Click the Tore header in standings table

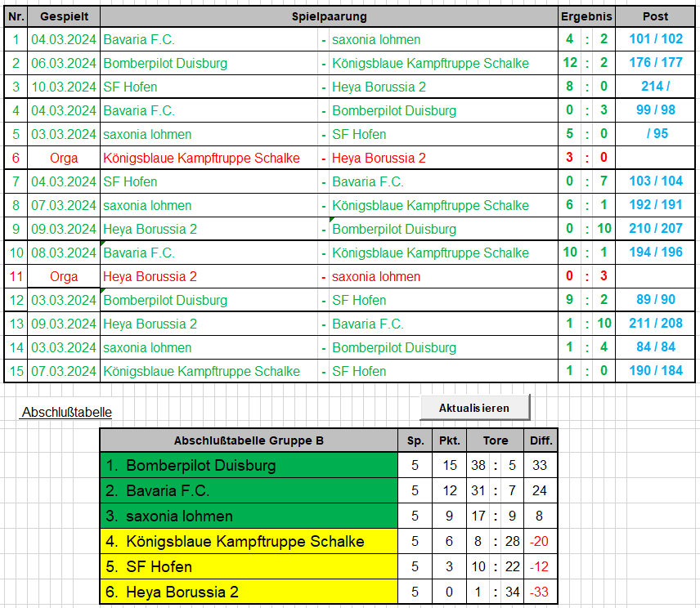click(x=495, y=440)
